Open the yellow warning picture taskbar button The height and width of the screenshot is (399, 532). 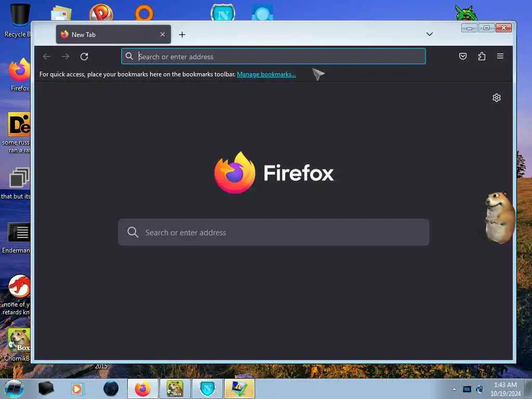[x=239, y=389]
